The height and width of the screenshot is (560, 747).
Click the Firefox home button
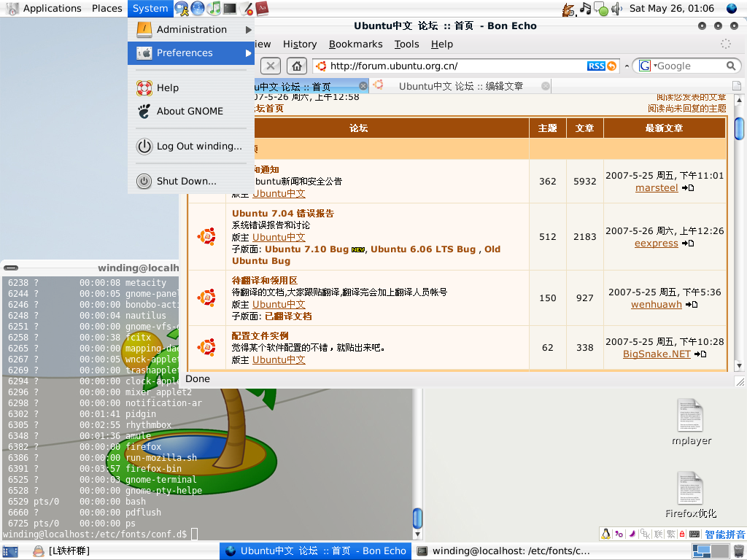(296, 66)
